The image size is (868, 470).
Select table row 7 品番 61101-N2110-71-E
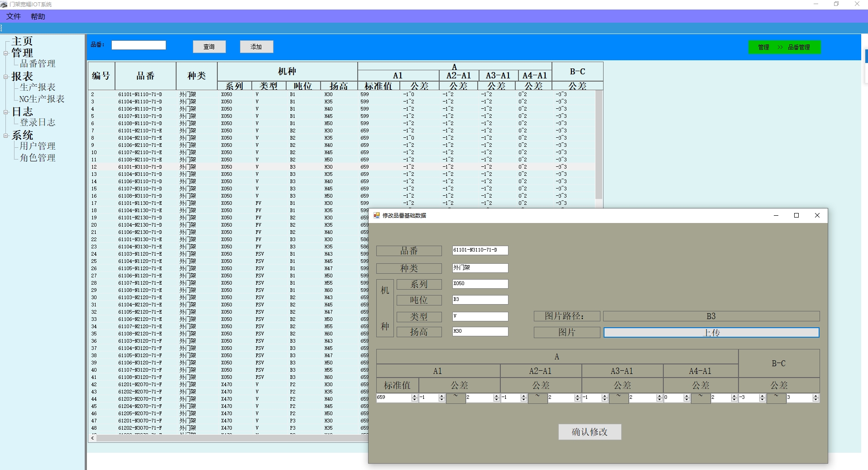pyautogui.click(x=140, y=131)
